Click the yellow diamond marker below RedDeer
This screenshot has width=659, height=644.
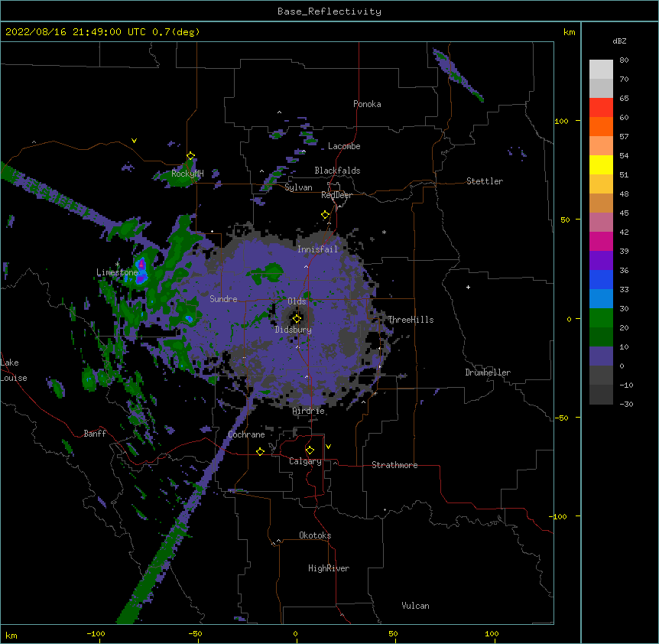pos(325,215)
